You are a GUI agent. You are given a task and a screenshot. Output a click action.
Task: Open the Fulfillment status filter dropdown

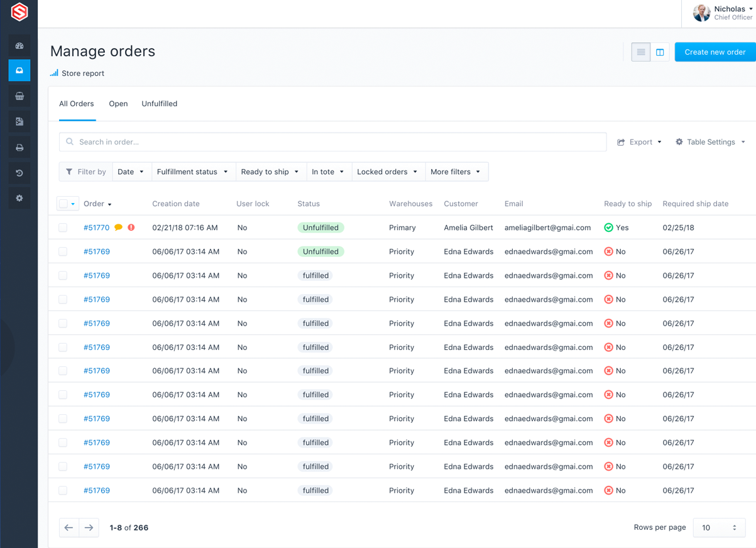click(x=193, y=172)
